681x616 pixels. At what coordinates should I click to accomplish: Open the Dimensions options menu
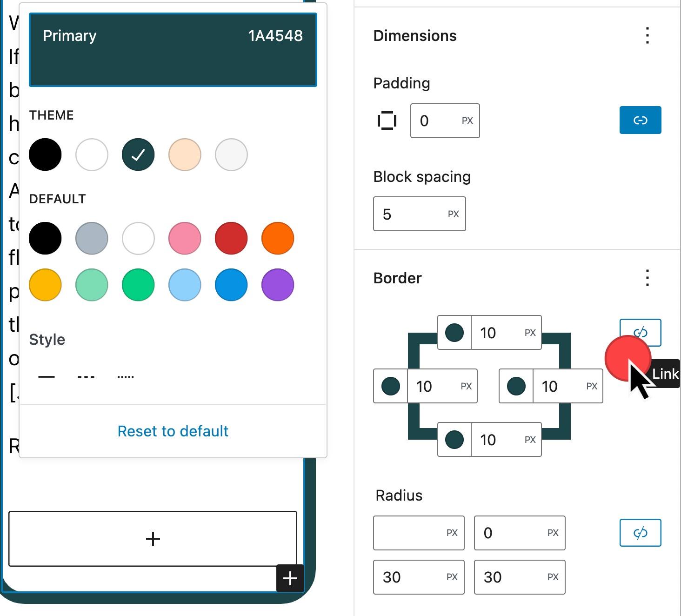647,36
